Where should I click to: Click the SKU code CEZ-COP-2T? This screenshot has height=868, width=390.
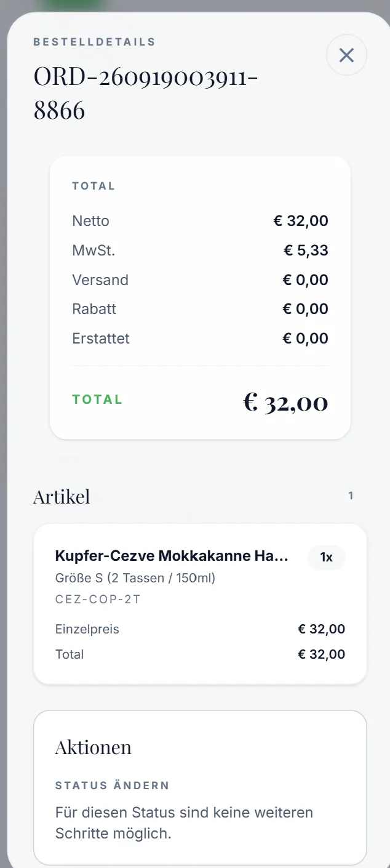pos(98,599)
